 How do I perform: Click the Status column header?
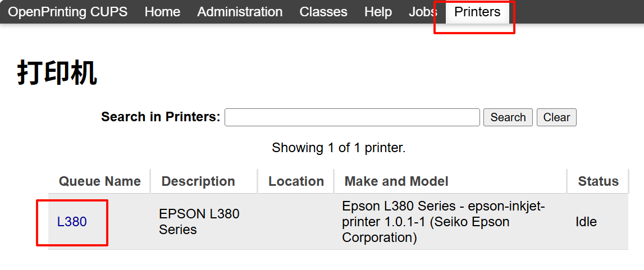click(598, 181)
